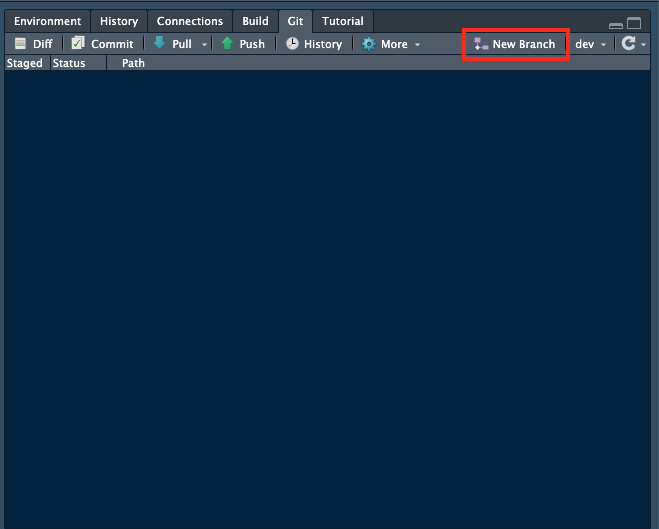The image size is (659, 529).
Task: Click the Commit button
Action: (x=102, y=44)
